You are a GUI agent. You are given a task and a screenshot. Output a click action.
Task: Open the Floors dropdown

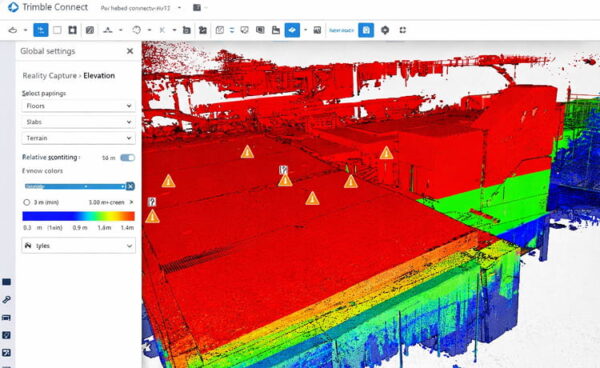(78, 106)
